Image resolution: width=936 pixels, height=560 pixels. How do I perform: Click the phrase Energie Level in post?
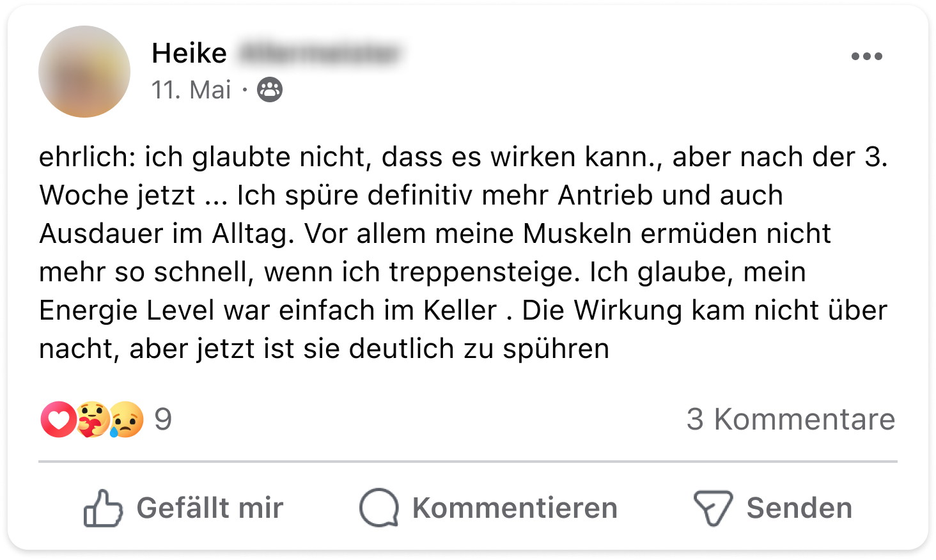pos(127,311)
